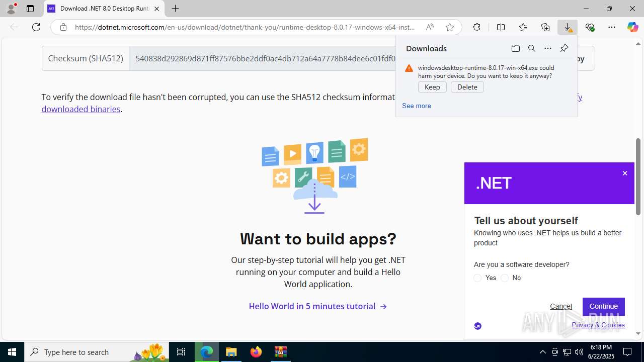The height and width of the screenshot is (362, 644).
Task: Open Hello World in 5 minutes tutorial
Action: [x=318, y=306]
